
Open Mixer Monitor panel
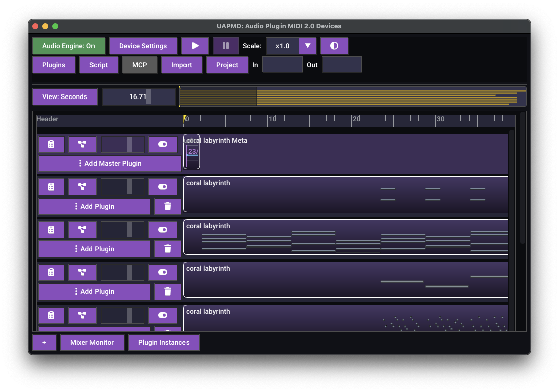point(92,342)
